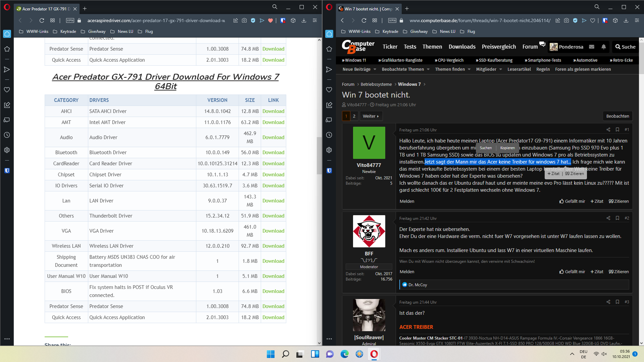The width and height of the screenshot is (644, 362).
Task: Open WWW-Links bookmark folder in left window
Action: (x=34, y=32)
